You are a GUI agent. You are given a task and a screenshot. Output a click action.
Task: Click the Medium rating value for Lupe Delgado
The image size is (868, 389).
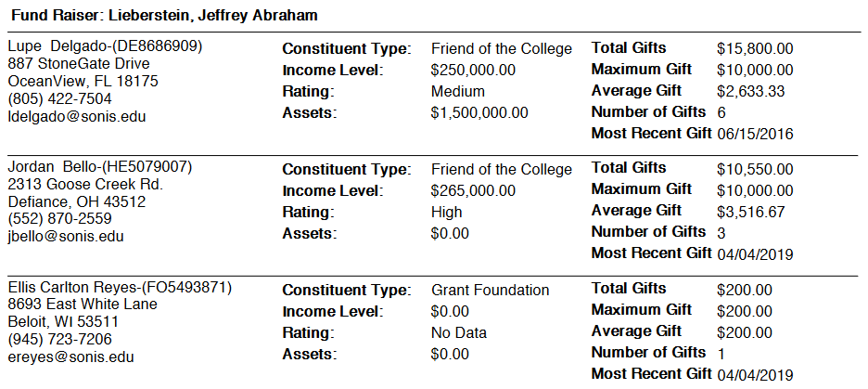click(x=458, y=91)
